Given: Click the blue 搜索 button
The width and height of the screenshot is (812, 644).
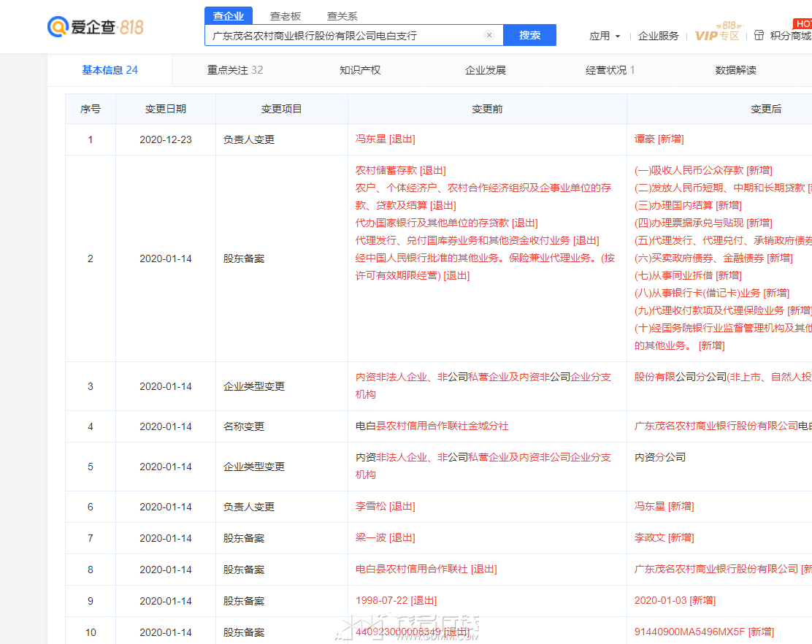Looking at the screenshot, I should point(529,35).
